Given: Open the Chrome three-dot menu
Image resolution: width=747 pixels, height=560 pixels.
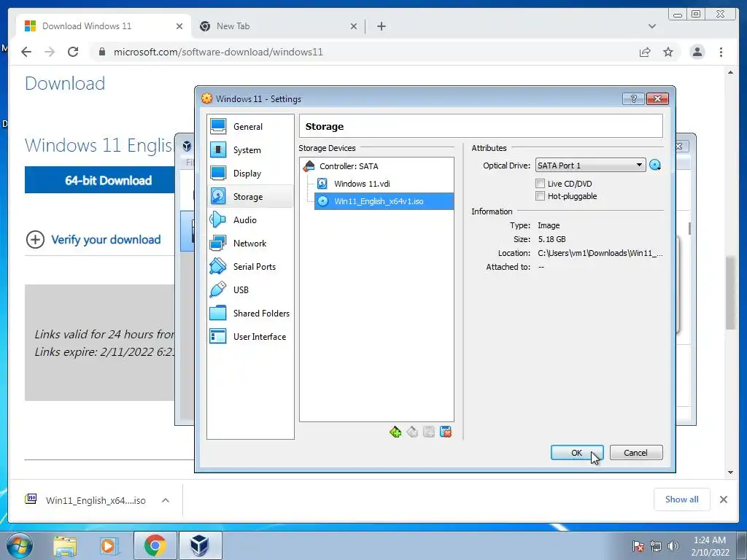Looking at the screenshot, I should pyautogui.click(x=721, y=52).
